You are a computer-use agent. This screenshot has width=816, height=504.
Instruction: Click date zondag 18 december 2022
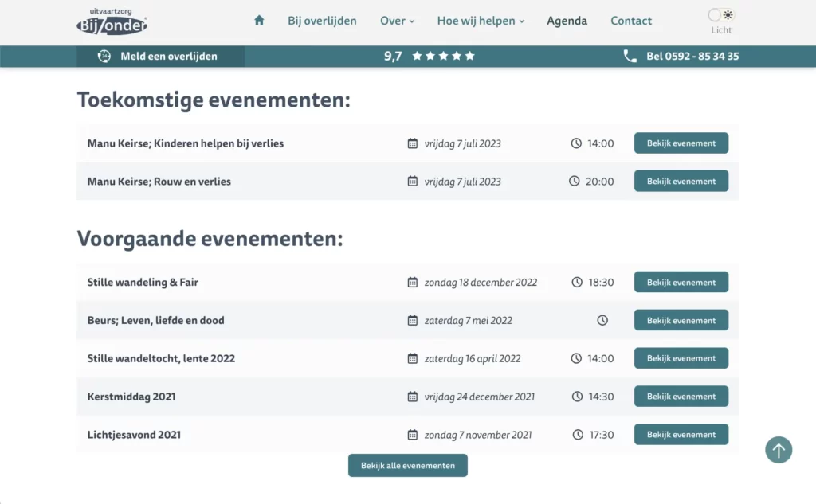pyautogui.click(x=481, y=282)
